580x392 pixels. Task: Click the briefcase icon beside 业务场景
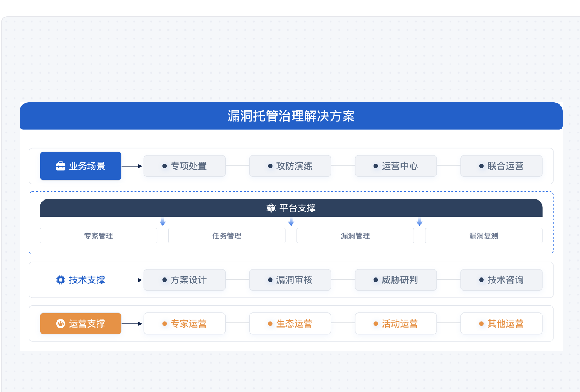coord(60,166)
